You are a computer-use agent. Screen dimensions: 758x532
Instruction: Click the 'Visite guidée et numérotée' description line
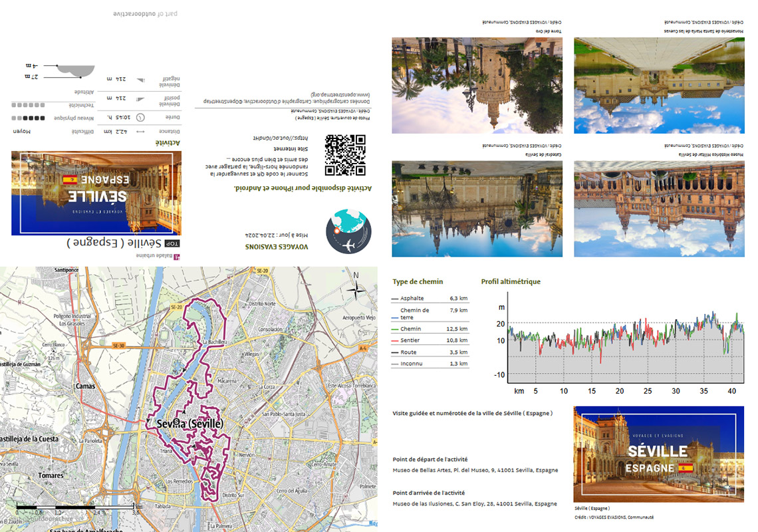(x=472, y=414)
